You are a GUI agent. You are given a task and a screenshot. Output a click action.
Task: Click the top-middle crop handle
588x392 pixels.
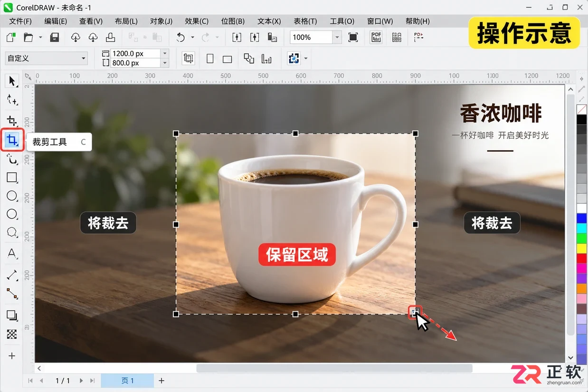click(x=295, y=134)
